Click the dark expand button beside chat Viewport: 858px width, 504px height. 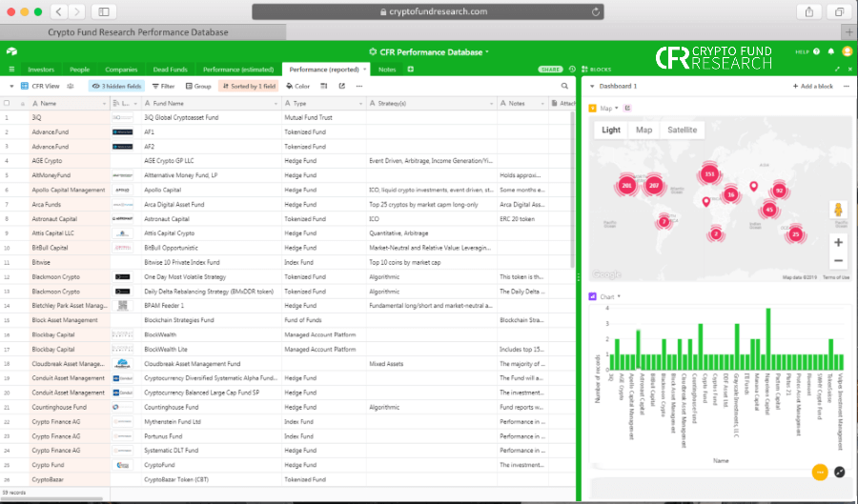point(839,472)
